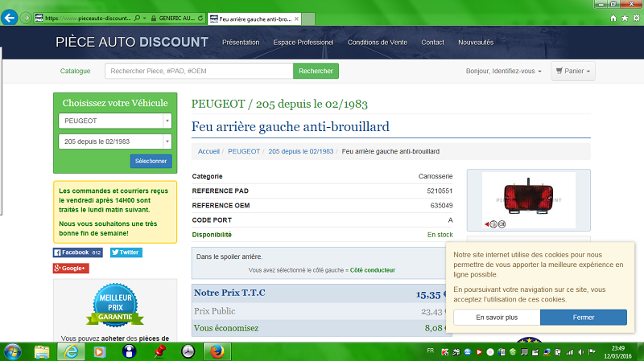
Task: Open the Nouveautés menu item
Action: (x=476, y=43)
